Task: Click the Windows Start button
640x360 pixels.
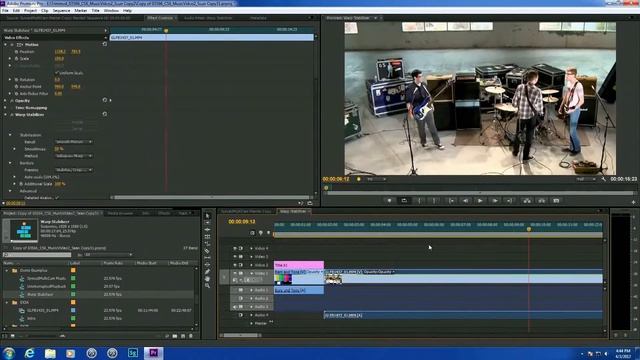Action: pyautogui.click(x=9, y=353)
